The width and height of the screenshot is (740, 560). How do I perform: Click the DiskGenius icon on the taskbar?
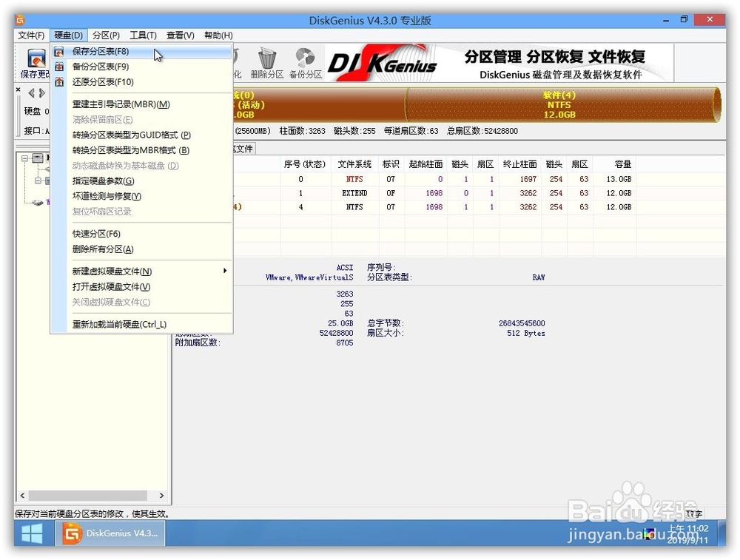[x=111, y=533]
